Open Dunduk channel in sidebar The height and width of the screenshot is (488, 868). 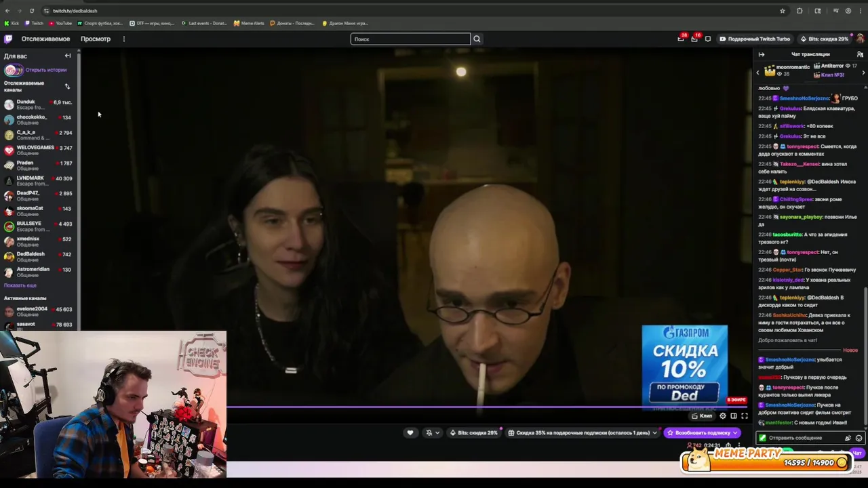point(38,104)
